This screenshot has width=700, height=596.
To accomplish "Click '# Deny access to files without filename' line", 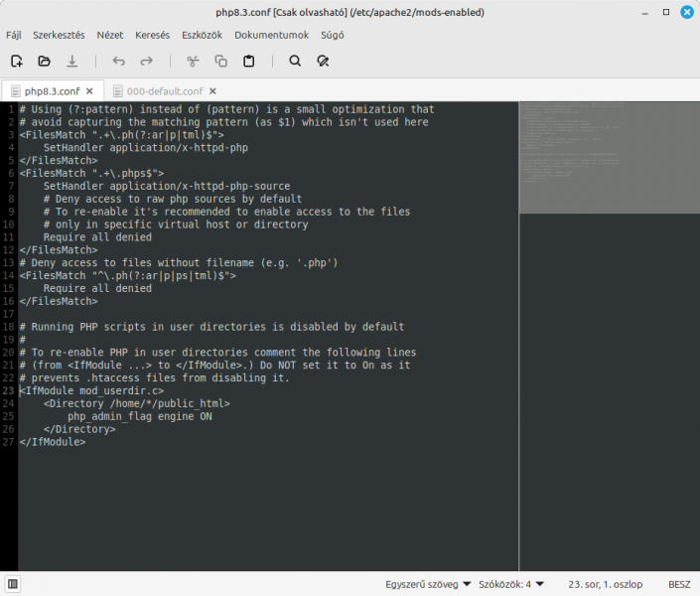I will click(x=179, y=262).
